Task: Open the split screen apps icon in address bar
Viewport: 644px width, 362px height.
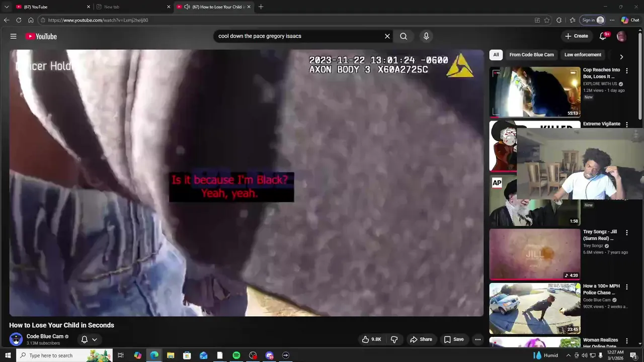Action: click(537, 20)
